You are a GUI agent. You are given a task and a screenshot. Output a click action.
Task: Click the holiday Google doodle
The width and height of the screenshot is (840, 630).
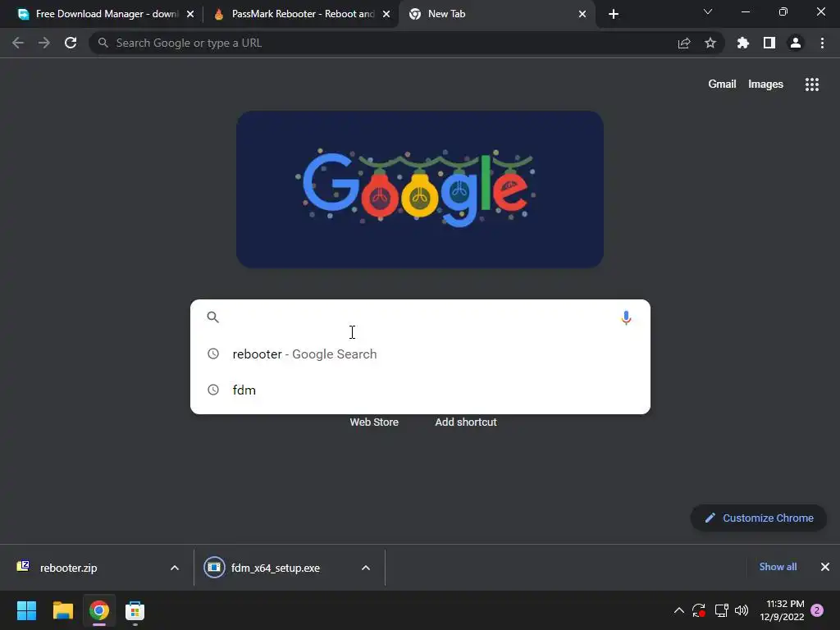coord(420,189)
